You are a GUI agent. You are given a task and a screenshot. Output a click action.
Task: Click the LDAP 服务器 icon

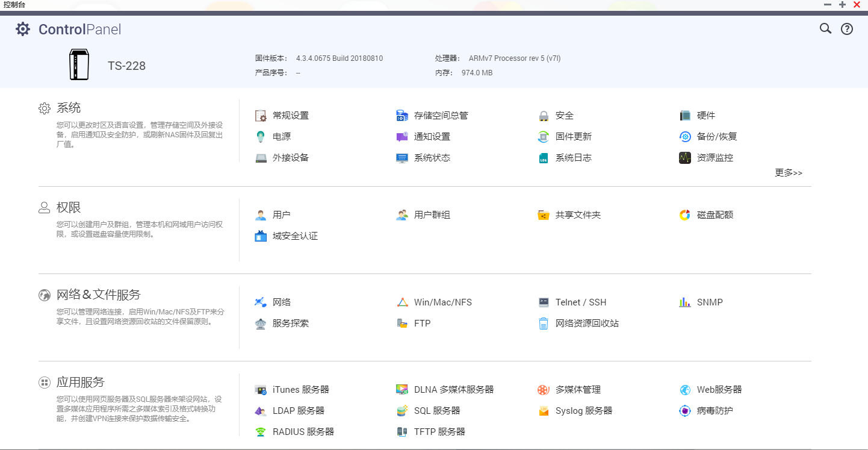click(261, 411)
